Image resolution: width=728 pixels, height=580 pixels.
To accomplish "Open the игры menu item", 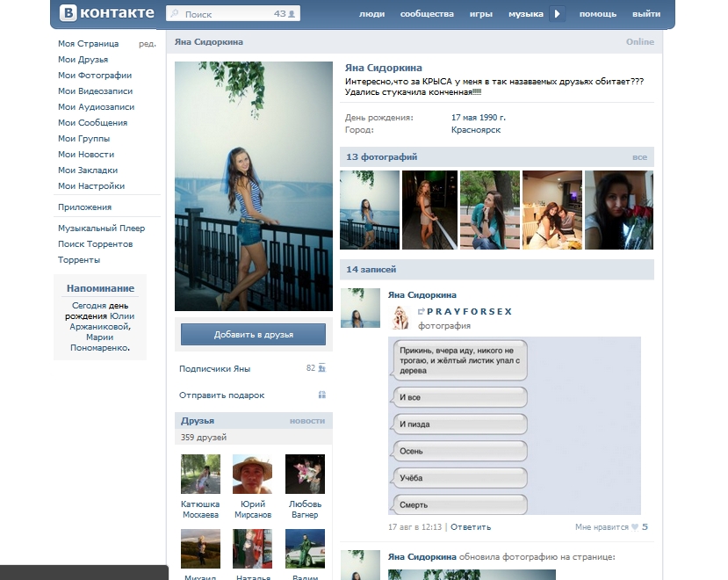I will (480, 14).
